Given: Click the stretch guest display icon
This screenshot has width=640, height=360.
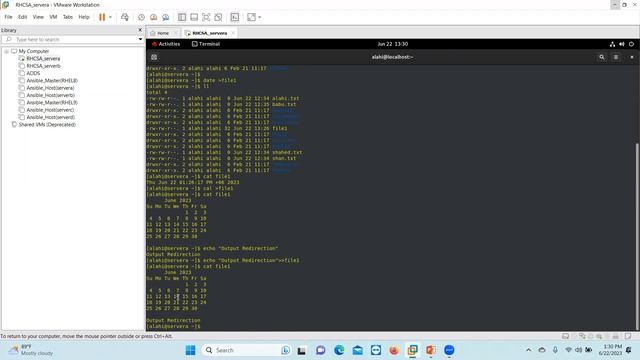Looking at the screenshot, I should [251, 17].
